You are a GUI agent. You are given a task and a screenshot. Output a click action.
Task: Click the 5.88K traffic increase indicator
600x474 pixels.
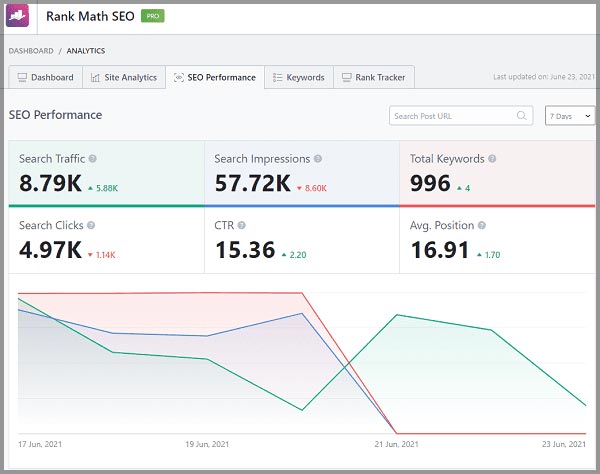pyautogui.click(x=103, y=188)
